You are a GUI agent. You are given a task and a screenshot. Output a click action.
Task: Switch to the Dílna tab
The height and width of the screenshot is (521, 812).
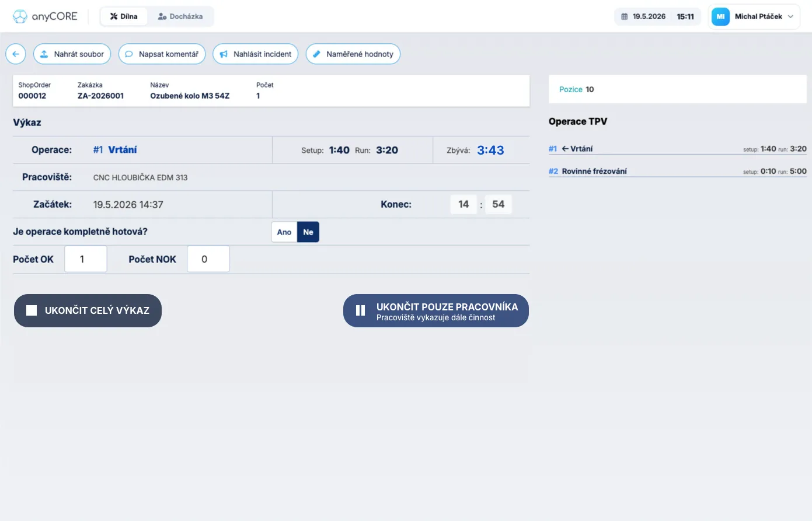(124, 16)
